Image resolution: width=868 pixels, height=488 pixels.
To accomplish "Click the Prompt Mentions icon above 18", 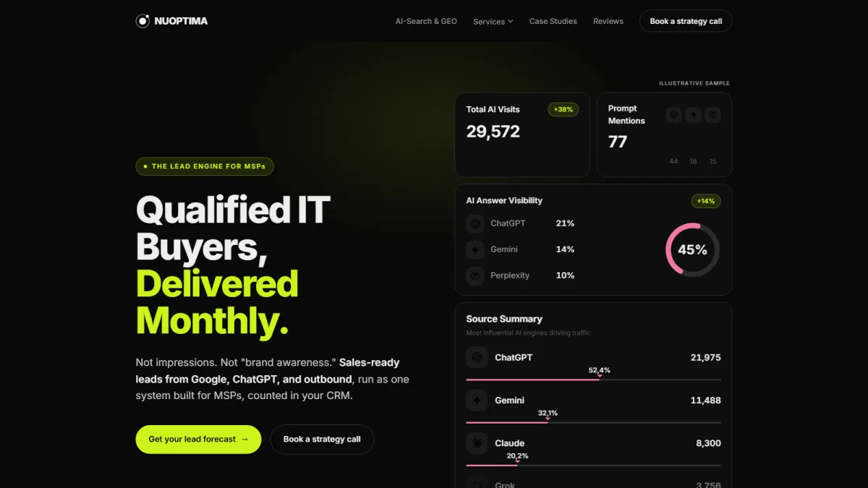I will click(693, 114).
